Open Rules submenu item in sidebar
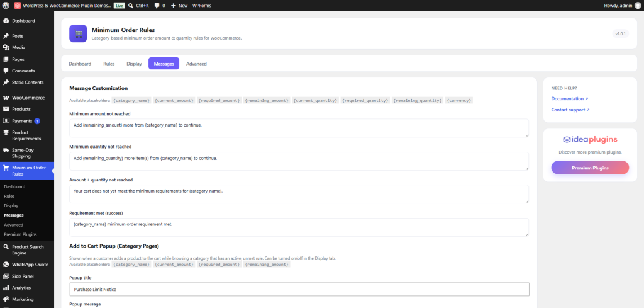This screenshot has height=308, width=644. (x=9, y=196)
